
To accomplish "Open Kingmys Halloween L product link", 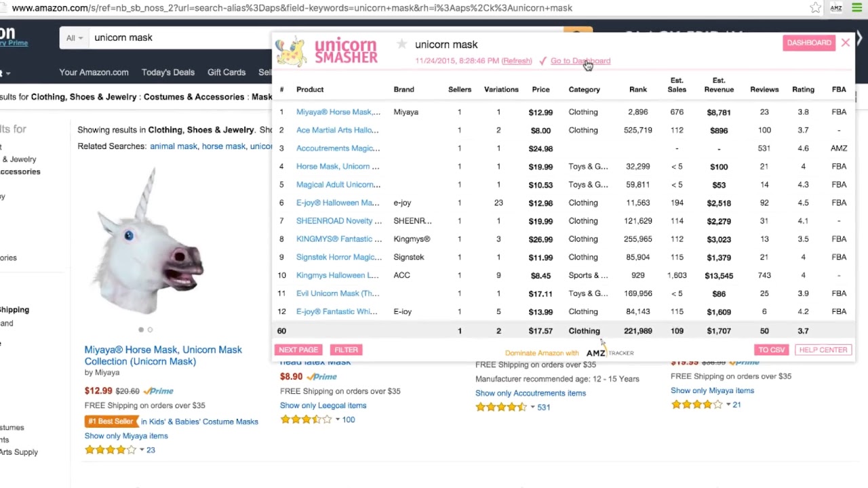I will point(337,275).
